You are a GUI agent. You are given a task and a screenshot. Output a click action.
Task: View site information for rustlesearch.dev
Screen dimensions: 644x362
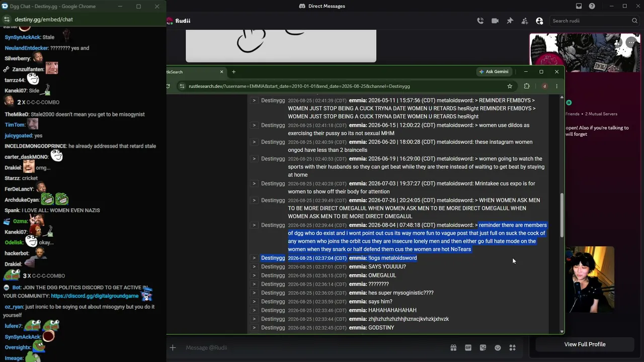point(182,86)
